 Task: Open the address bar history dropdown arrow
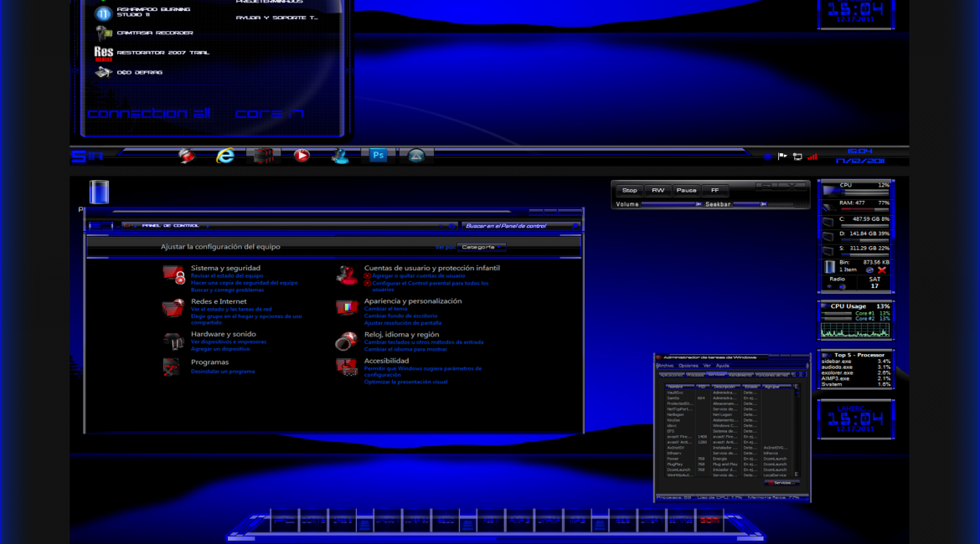click(442, 225)
